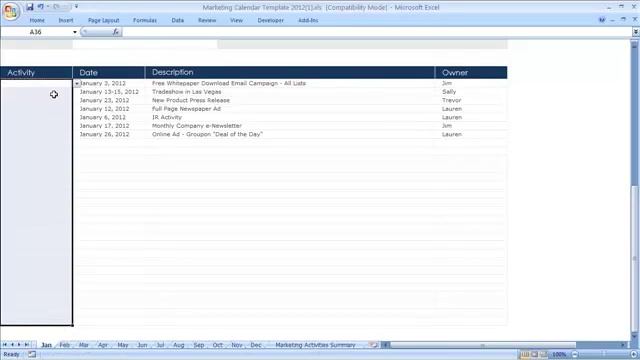Open the Insert ribbon tab

(66, 20)
